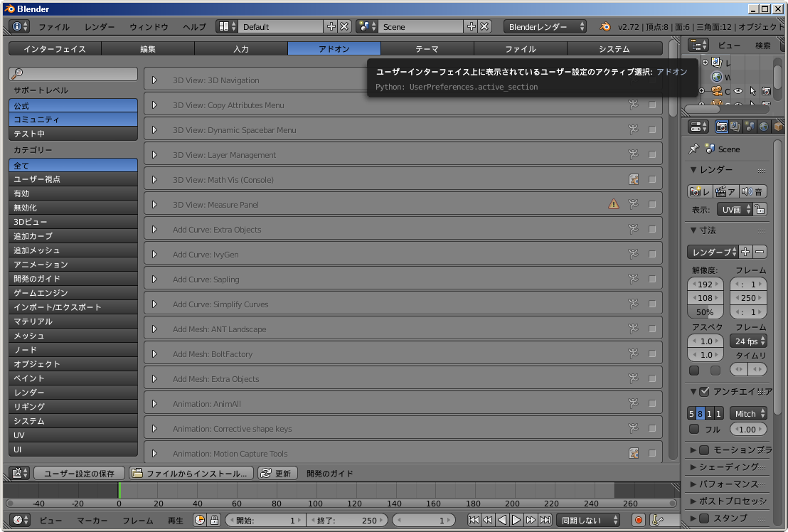The width and height of the screenshot is (788, 532).
Task: Open the outliner editor type selector
Action: (698, 46)
